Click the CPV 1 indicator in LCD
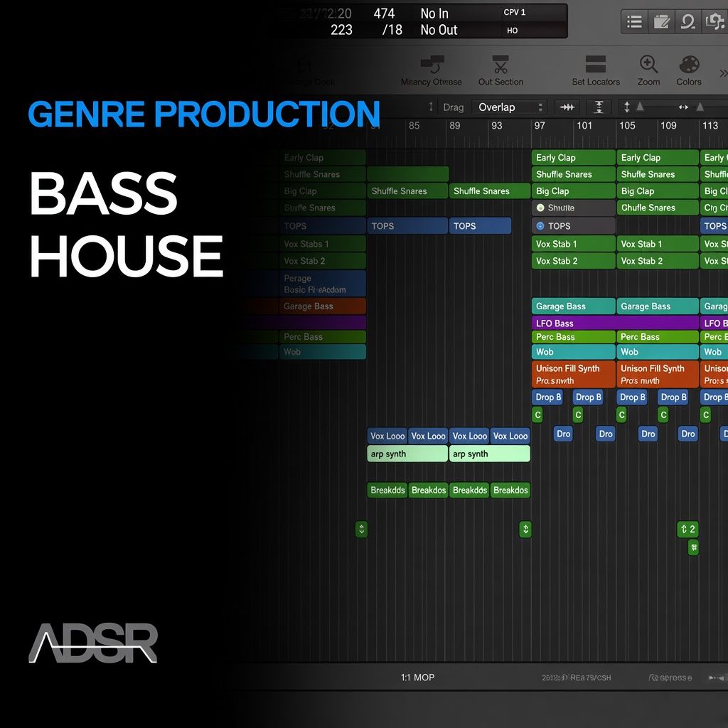The height and width of the screenshot is (728, 728). point(515,13)
